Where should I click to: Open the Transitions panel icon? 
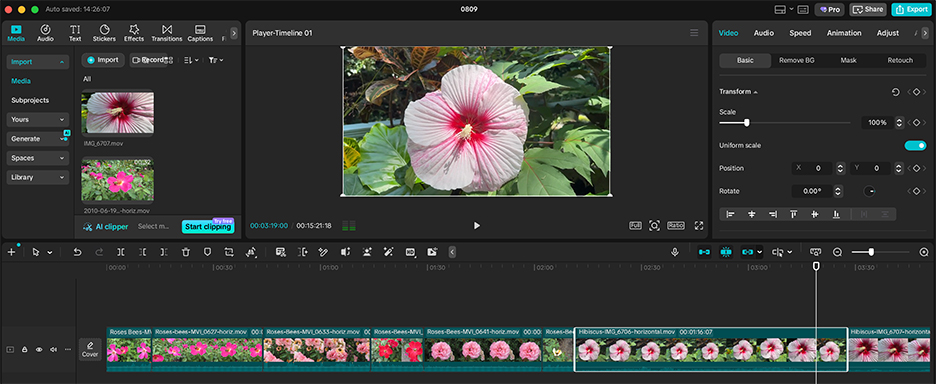167,33
